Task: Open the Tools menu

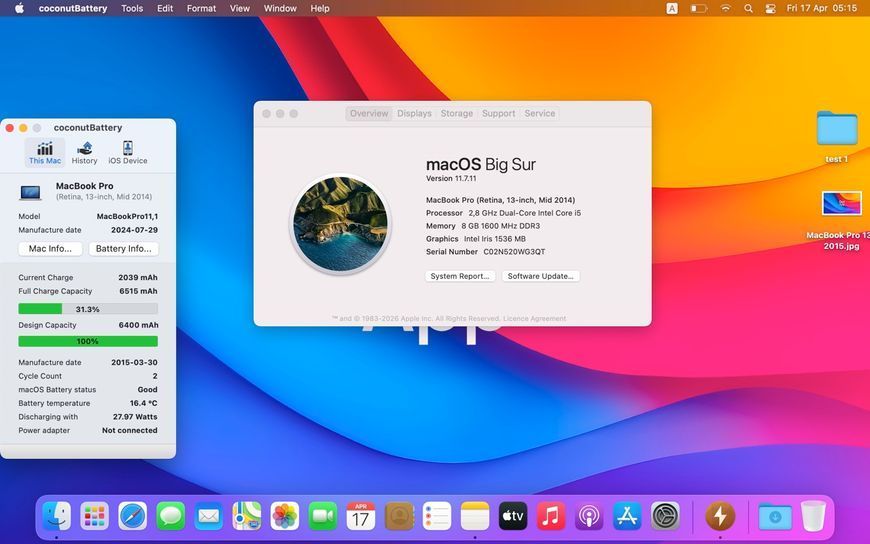Action: pos(132,8)
